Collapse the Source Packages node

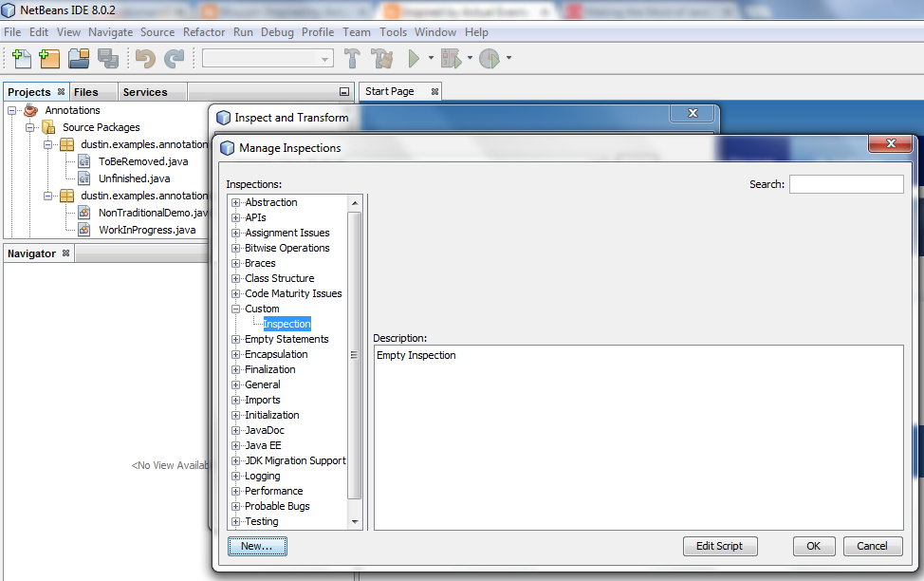click(29, 127)
